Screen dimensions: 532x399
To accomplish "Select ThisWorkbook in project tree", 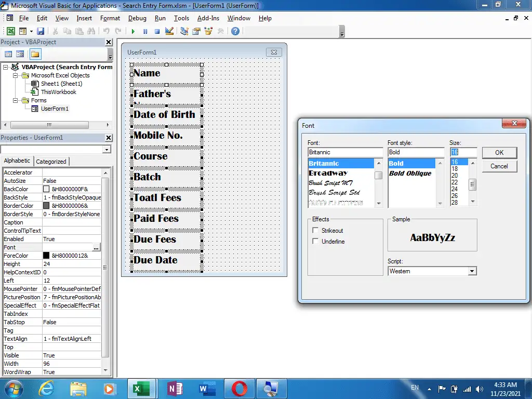I will (59, 92).
